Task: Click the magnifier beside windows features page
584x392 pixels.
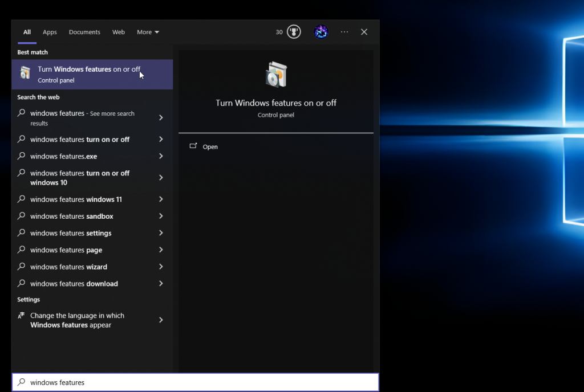Action: coord(22,250)
